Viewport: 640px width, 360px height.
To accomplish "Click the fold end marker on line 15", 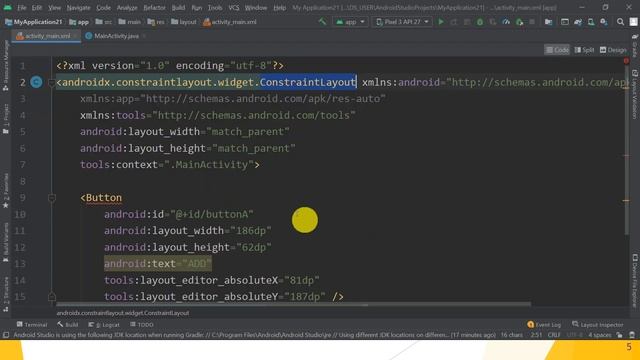I will click(x=51, y=297).
